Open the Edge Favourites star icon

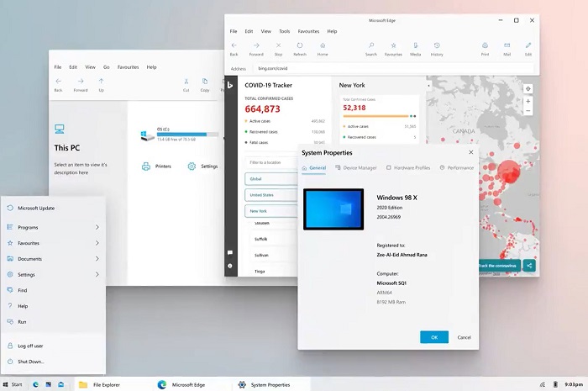pyautogui.click(x=393, y=45)
